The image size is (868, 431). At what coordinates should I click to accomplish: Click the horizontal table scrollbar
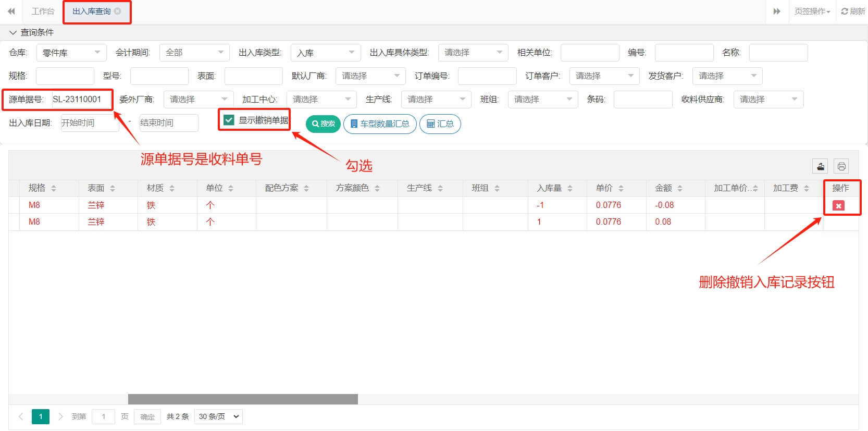tap(243, 399)
